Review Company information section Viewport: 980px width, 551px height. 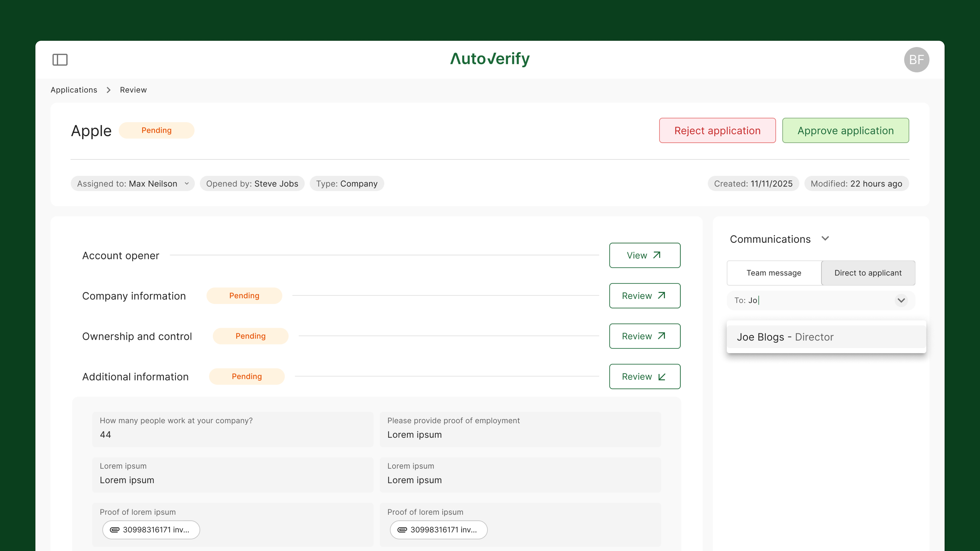[x=644, y=295]
